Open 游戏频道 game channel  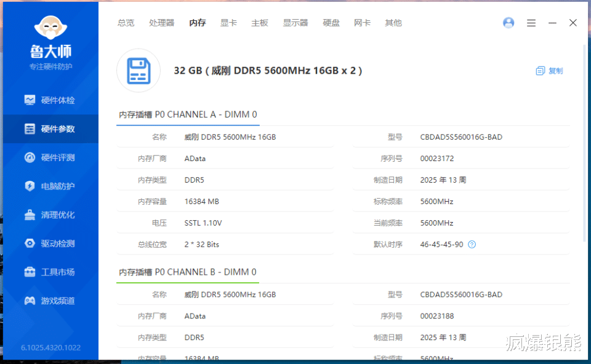pyautogui.click(x=50, y=301)
